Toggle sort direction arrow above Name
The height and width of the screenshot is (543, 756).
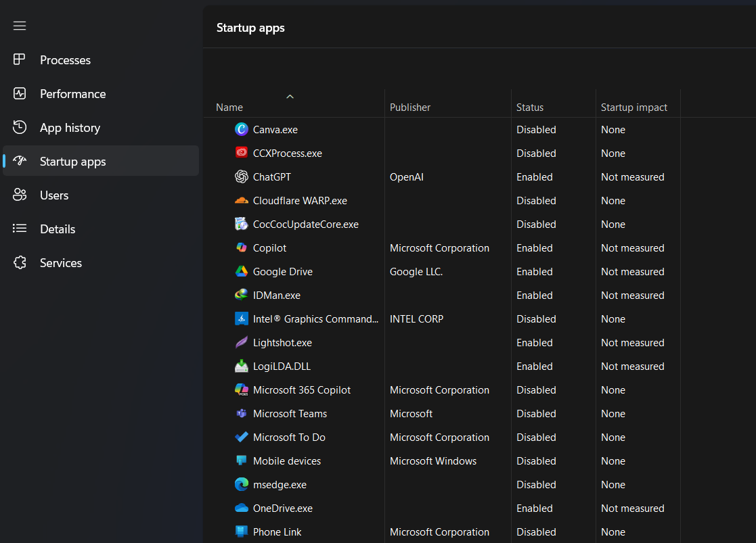tap(290, 97)
